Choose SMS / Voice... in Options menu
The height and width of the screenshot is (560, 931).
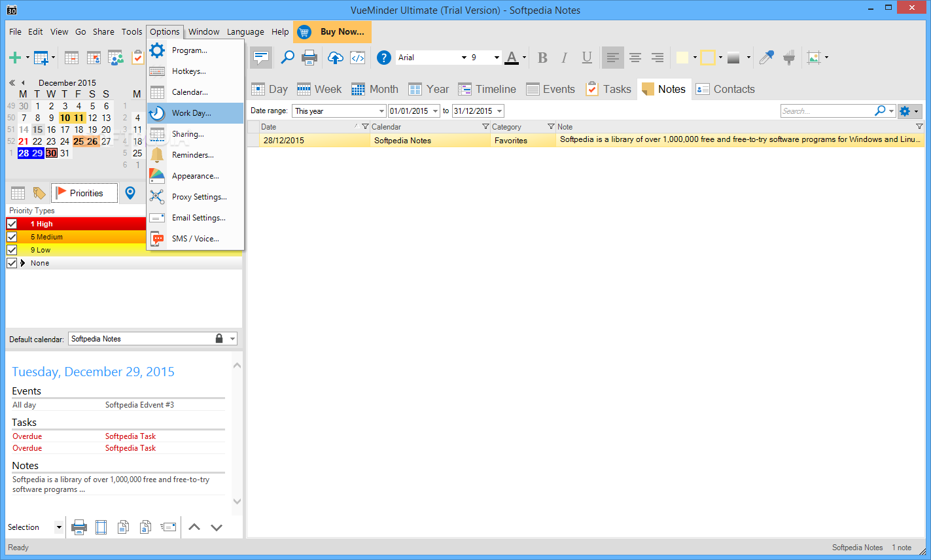coord(195,239)
